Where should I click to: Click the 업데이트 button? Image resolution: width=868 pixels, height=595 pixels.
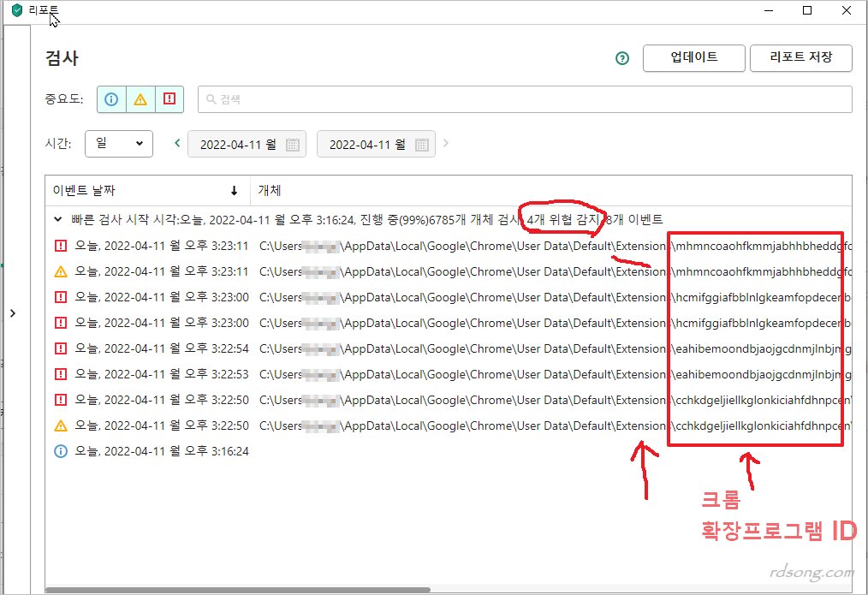pyautogui.click(x=693, y=58)
